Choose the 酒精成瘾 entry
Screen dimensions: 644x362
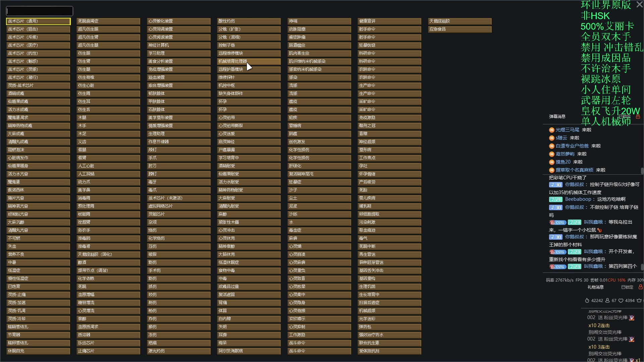[38, 94]
